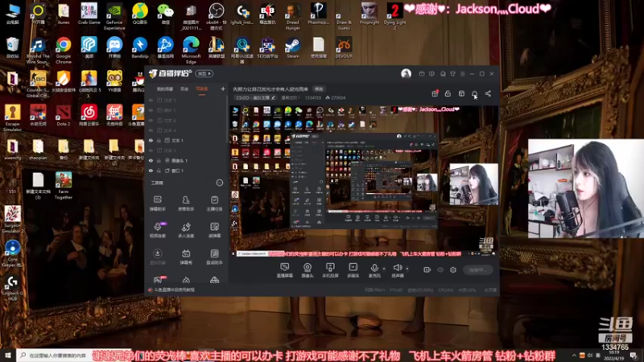The image size is (644, 362).
Task: Open the streaming settings gear
Action: click(453, 269)
